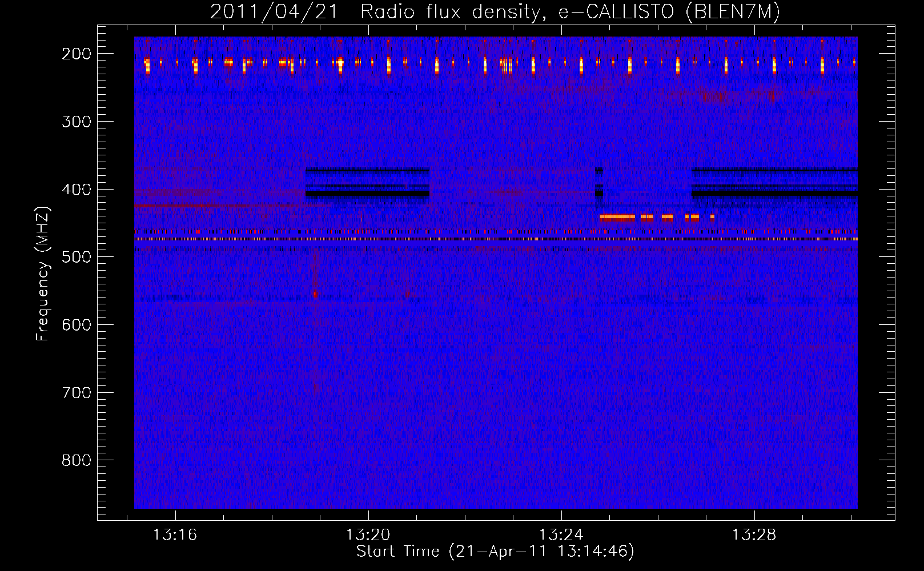This screenshot has height=571, width=924.
Task: Click the 300 frequency tick label
Action: coord(77,121)
